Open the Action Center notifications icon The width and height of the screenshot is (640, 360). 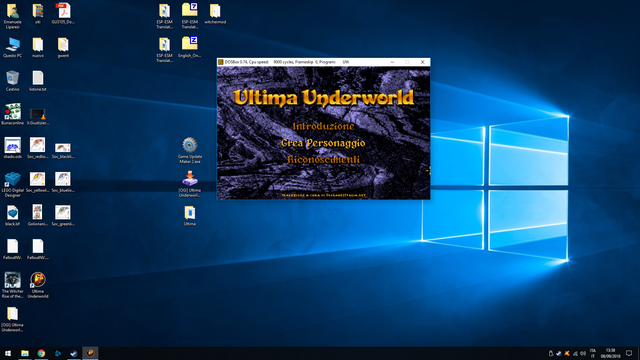pos(629,353)
